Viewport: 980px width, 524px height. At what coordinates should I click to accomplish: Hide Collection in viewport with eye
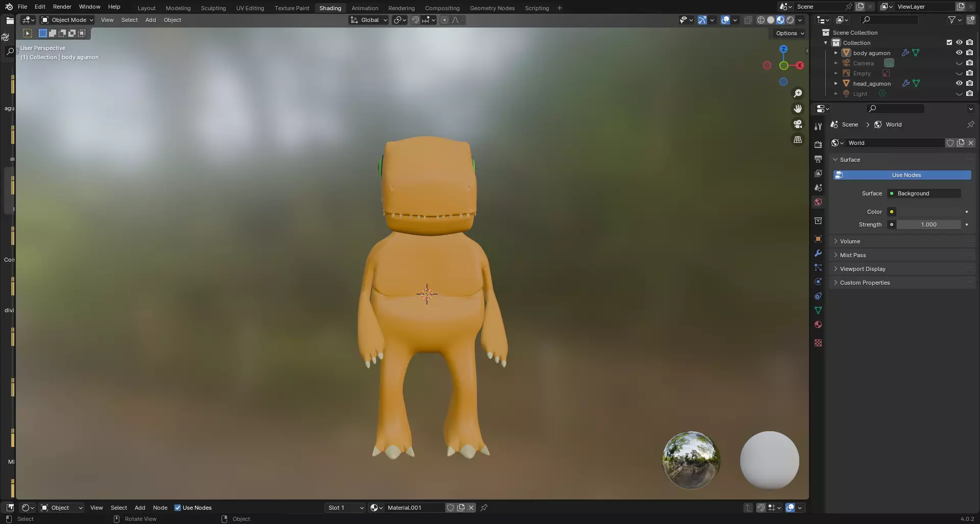pyautogui.click(x=959, y=42)
